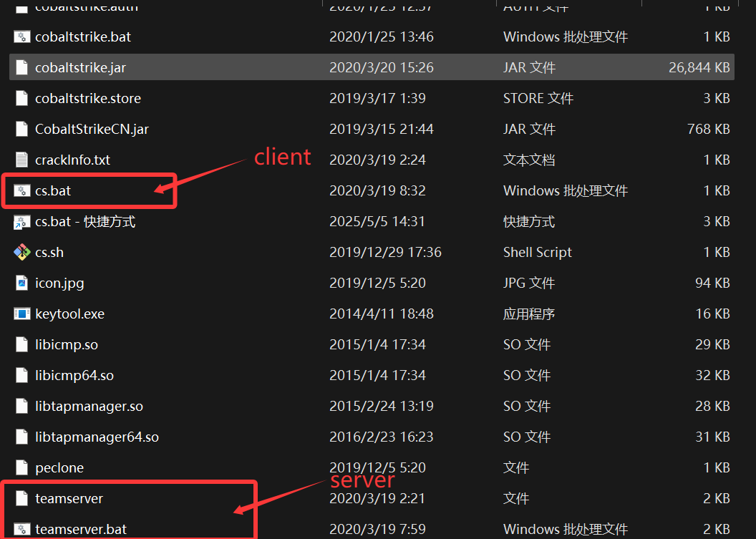Viewport: 756px width, 539px height.
Task: Select the file name libtapmanager.so
Action: coord(89,407)
